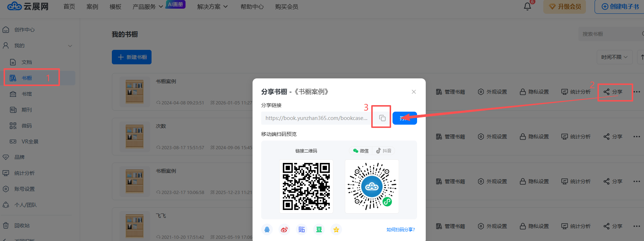Open more options for the 次数 bookcase

(x=636, y=137)
